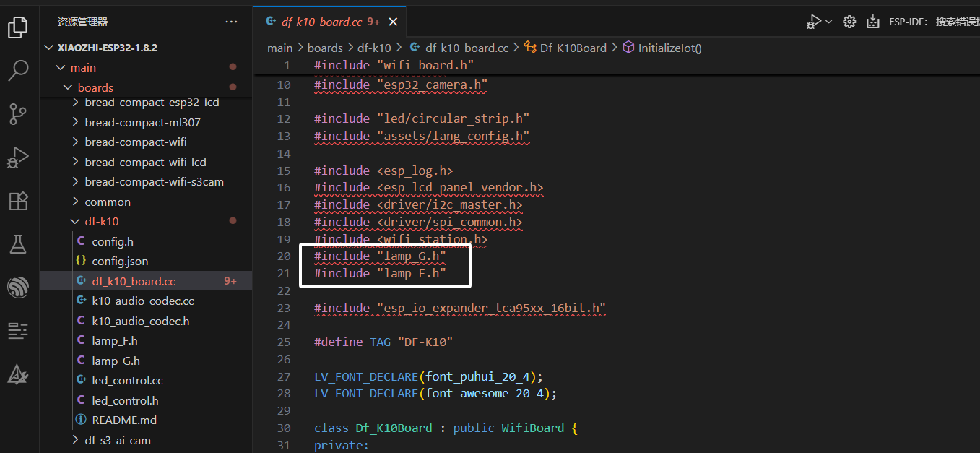This screenshot has width=980, height=453.
Task: Open the Search view in activity bar
Action: [x=18, y=71]
